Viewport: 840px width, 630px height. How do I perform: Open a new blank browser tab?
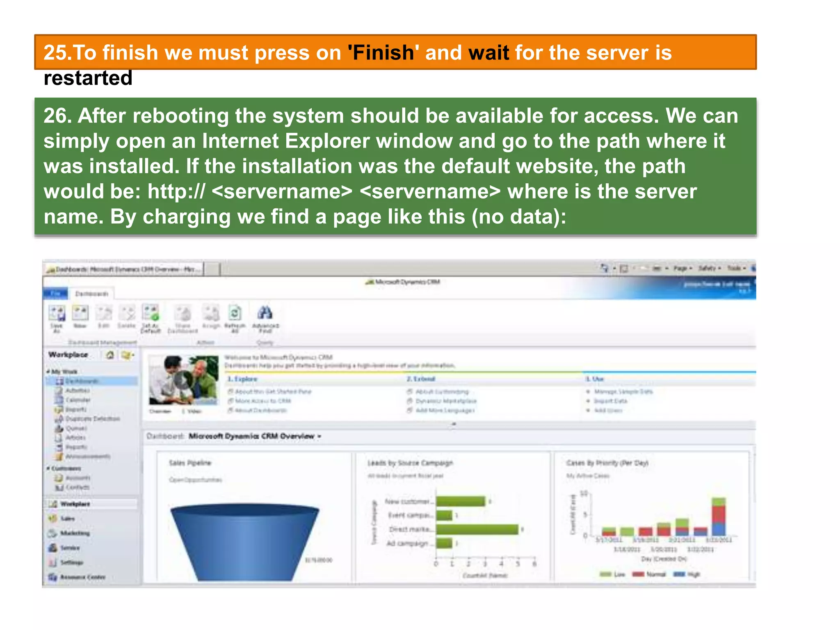coord(212,269)
